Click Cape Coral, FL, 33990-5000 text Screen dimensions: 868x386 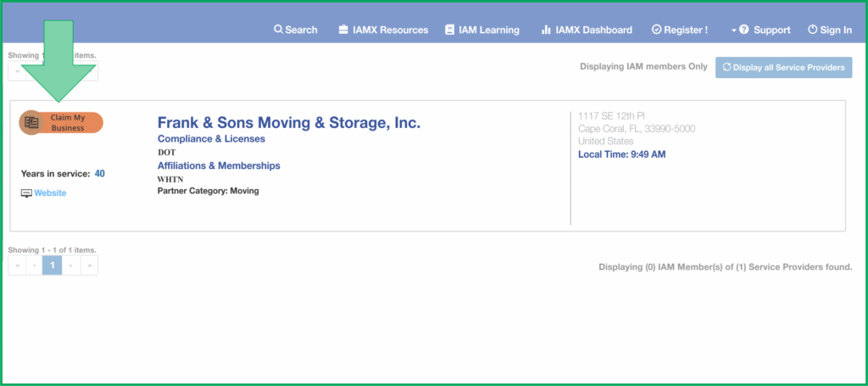pyautogui.click(x=637, y=128)
